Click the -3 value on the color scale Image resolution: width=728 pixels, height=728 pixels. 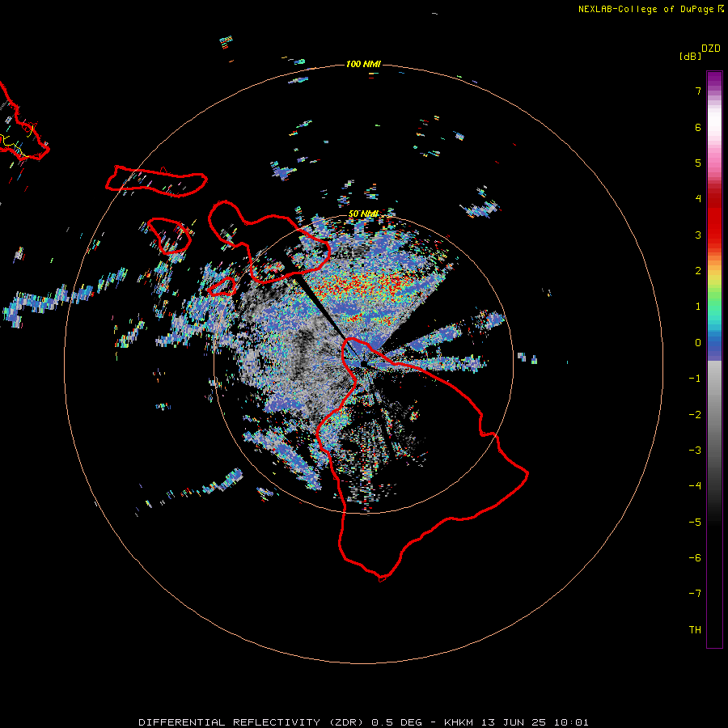pyautogui.click(x=695, y=451)
